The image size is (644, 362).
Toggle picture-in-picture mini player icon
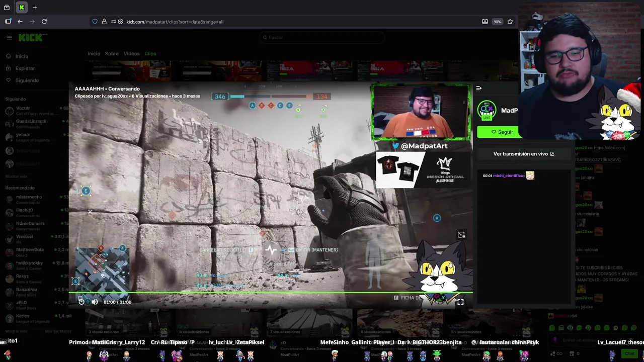pyautogui.click(x=461, y=235)
